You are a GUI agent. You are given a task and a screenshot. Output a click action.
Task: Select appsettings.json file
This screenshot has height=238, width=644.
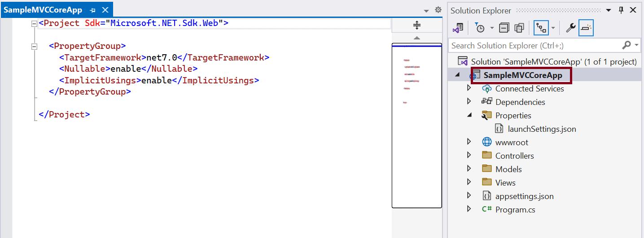[524, 196]
